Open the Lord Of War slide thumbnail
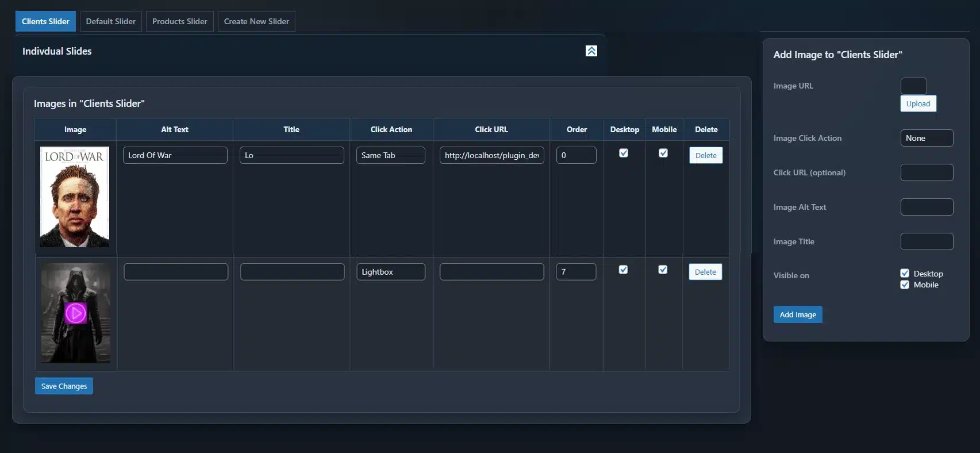The image size is (980, 453). pyautogui.click(x=75, y=197)
